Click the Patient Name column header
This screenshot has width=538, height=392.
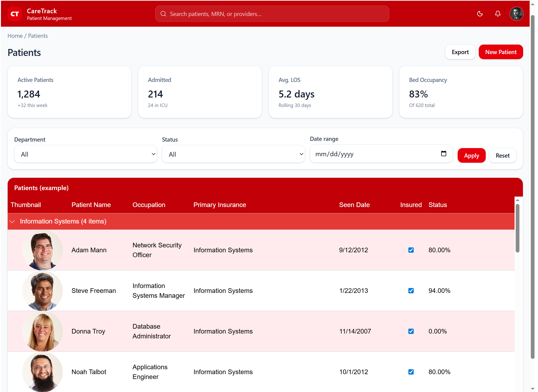click(91, 205)
